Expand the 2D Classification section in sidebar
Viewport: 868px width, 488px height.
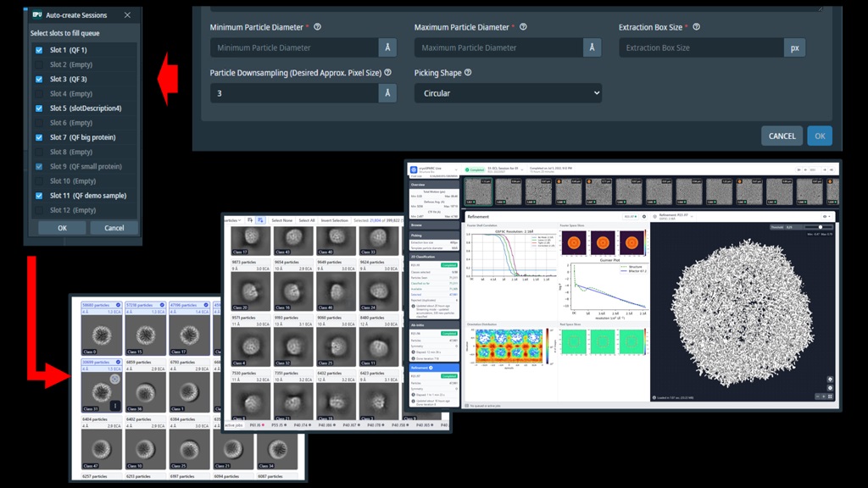434,257
